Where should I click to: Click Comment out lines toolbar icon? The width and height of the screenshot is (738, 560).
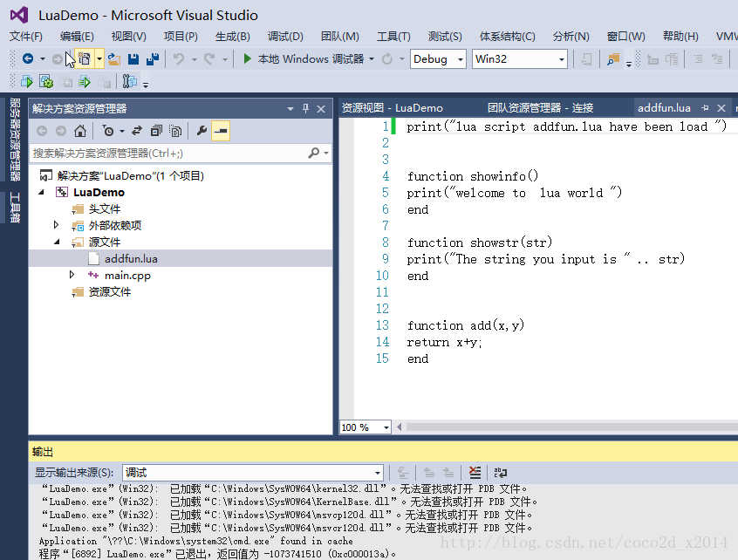[698, 59]
